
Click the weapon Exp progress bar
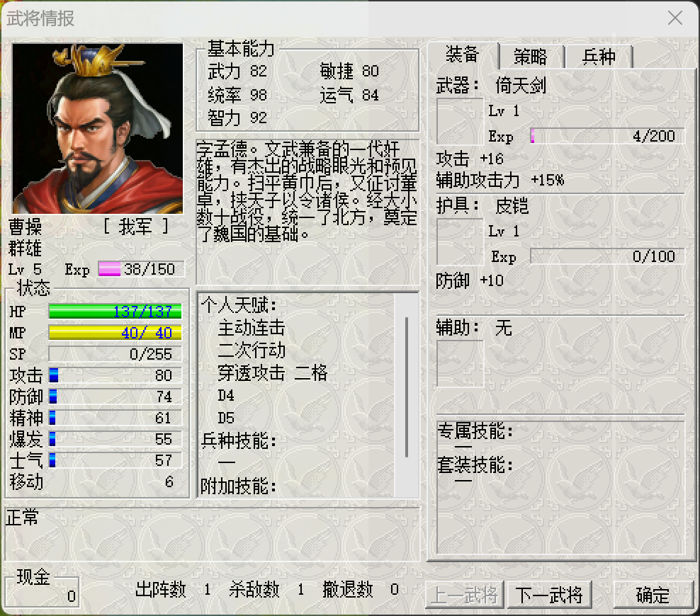click(x=607, y=136)
